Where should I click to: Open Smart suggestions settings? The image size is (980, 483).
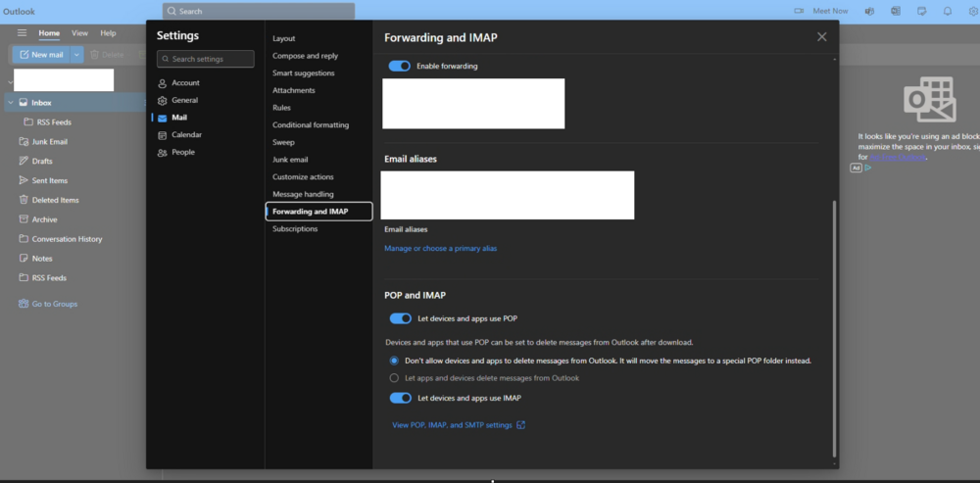click(x=303, y=73)
